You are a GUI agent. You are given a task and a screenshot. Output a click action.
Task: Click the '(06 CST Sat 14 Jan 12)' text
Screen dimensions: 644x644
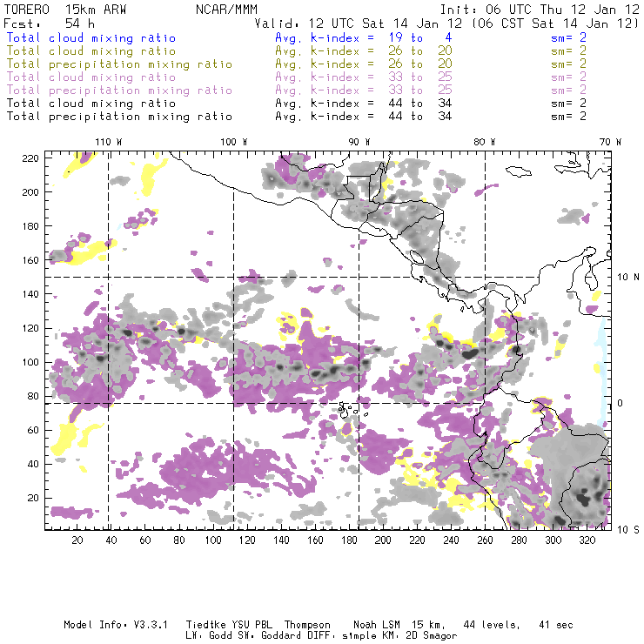pos(555,23)
